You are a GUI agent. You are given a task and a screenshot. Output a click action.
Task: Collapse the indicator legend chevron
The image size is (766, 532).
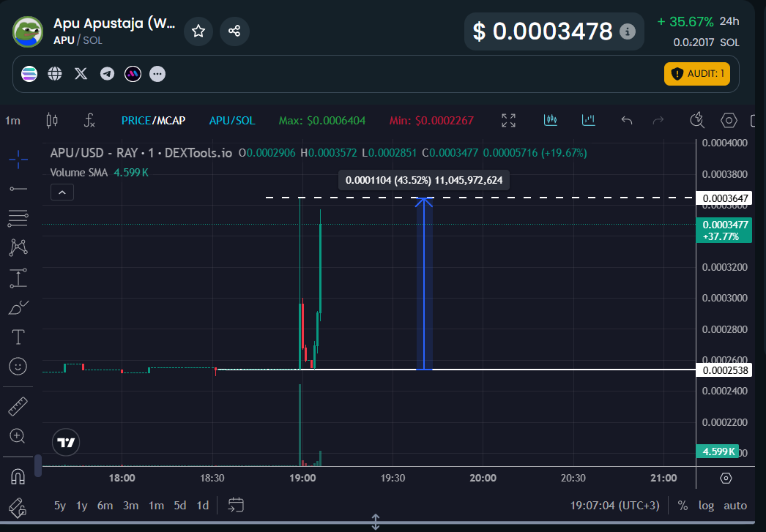pyautogui.click(x=62, y=192)
